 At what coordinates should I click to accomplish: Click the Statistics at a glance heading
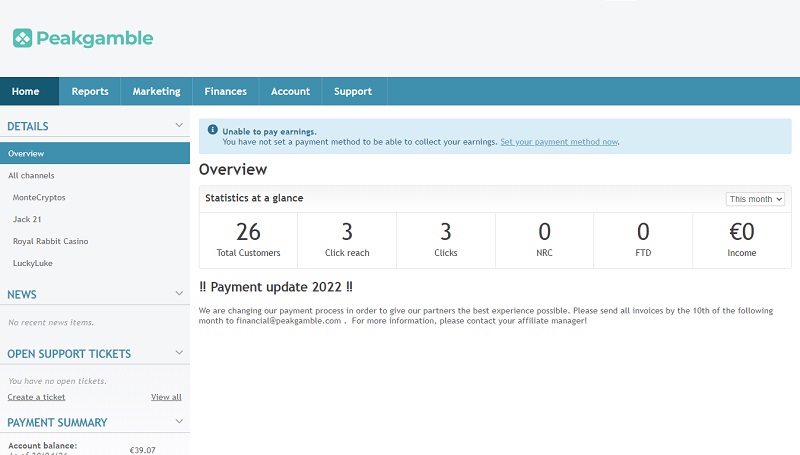click(254, 198)
